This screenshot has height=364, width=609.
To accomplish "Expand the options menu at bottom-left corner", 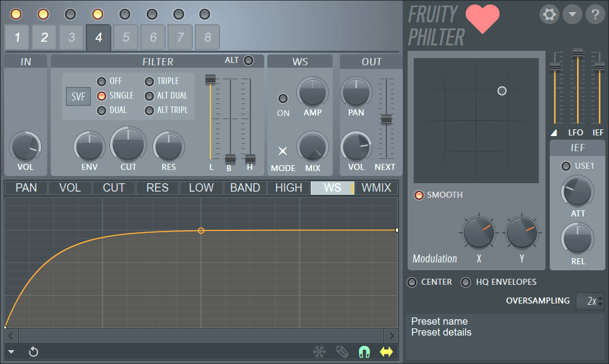I will click(10, 351).
